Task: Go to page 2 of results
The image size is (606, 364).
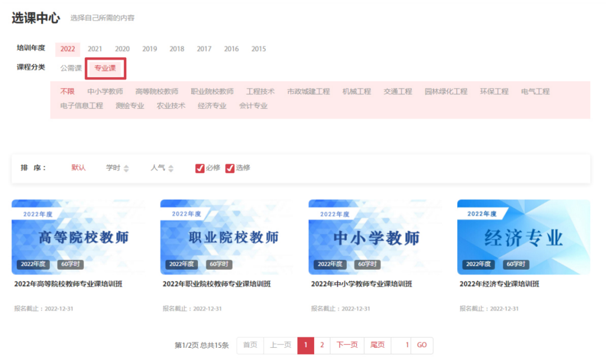Action: pos(321,345)
